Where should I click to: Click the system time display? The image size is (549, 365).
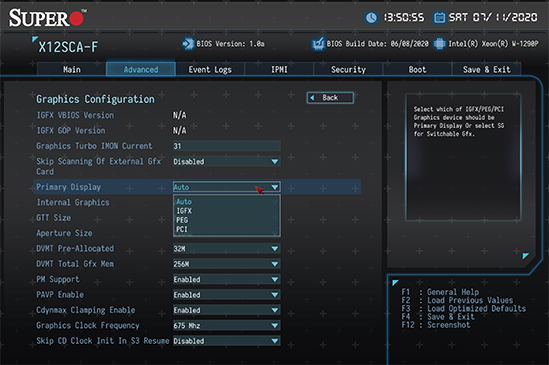click(404, 18)
